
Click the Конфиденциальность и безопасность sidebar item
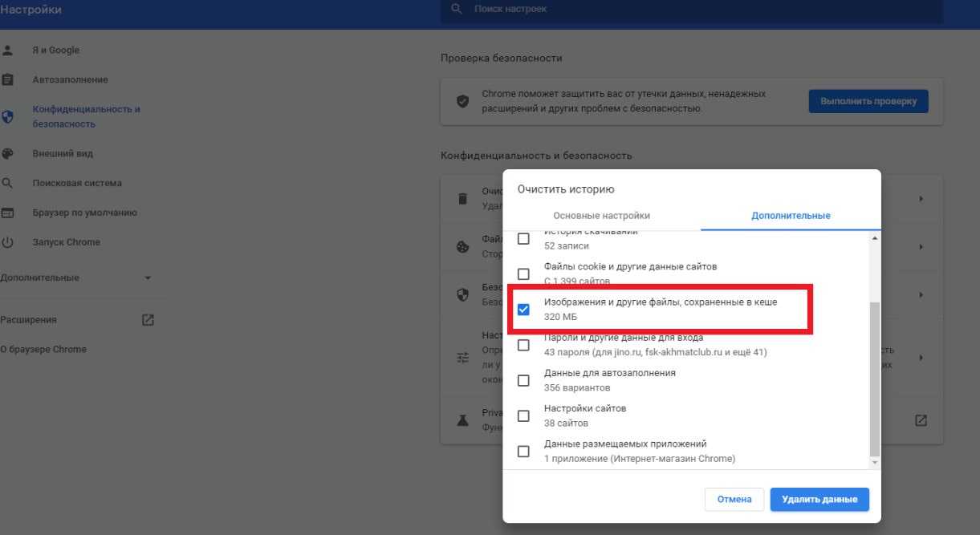click(87, 116)
